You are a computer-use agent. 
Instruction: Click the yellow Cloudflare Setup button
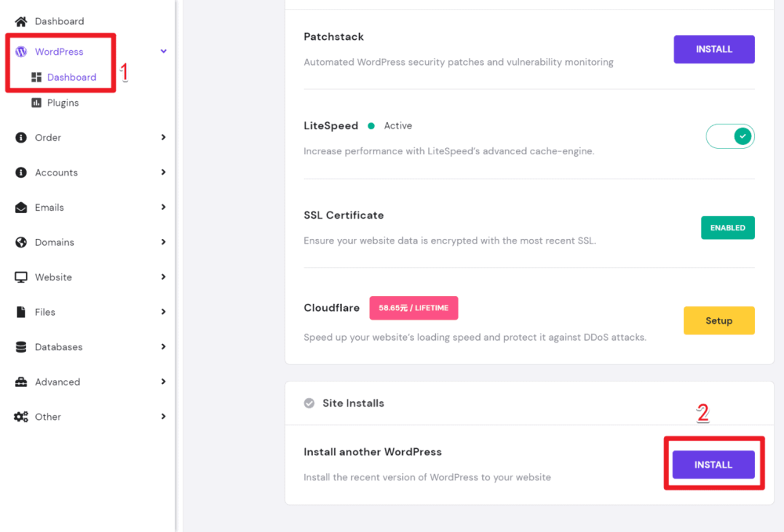pos(719,320)
